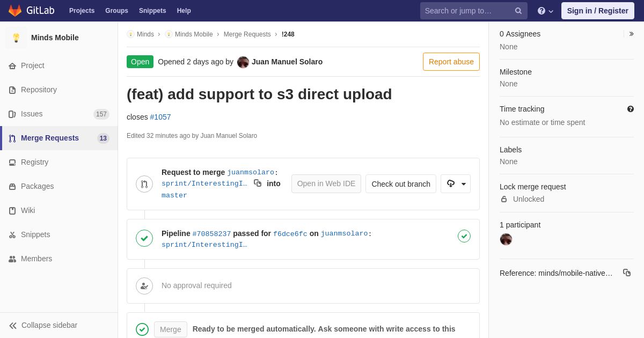
Task: Go to Snippets in top navigation
Action: [152, 11]
